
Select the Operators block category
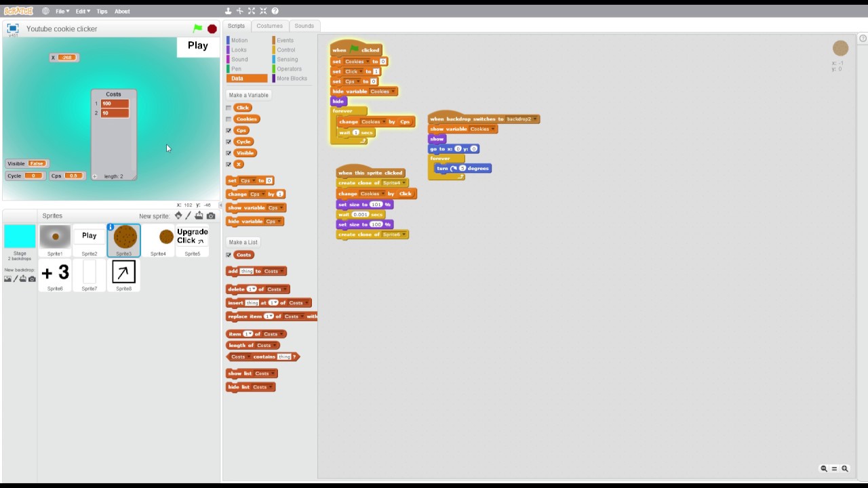tap(288, 68)
